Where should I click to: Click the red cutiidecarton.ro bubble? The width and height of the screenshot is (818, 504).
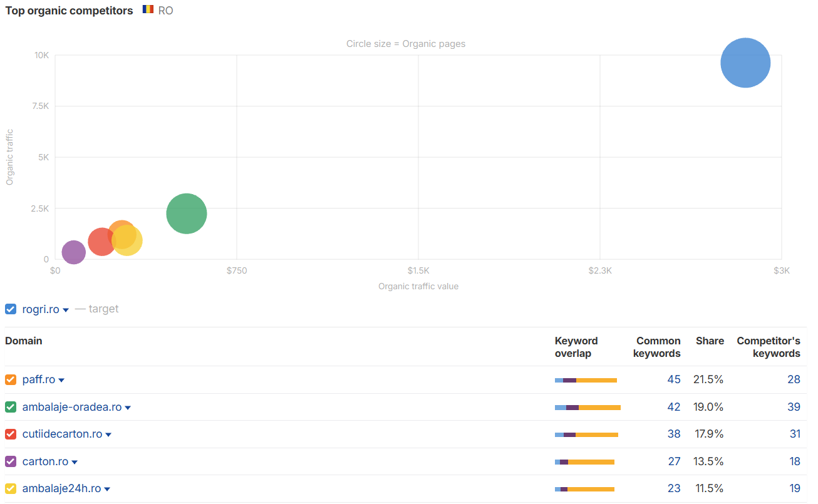pos(101,242)
